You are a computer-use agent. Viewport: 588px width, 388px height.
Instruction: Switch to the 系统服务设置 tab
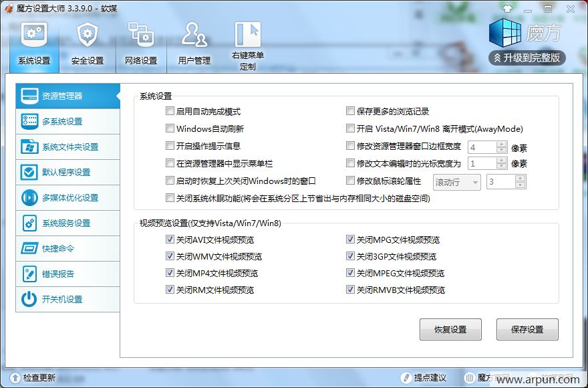coord(66,223)
